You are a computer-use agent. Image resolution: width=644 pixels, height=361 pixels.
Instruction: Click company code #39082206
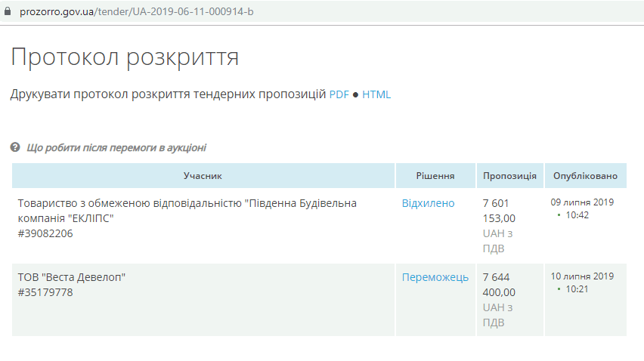[45, 233]
